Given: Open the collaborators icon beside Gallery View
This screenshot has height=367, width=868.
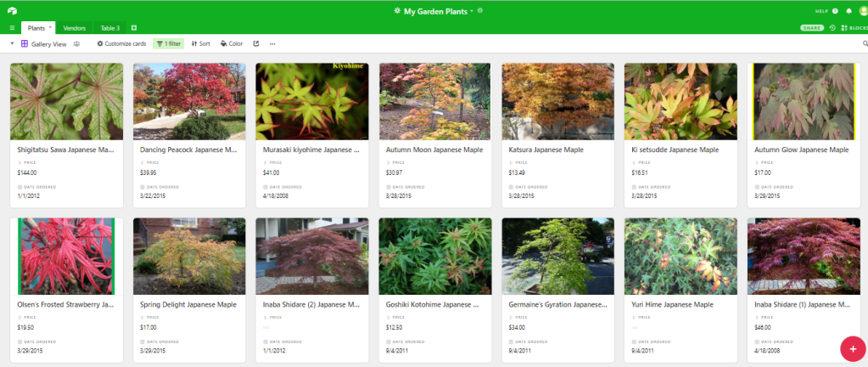Looking at the screenshot, I should pos(77,43).
